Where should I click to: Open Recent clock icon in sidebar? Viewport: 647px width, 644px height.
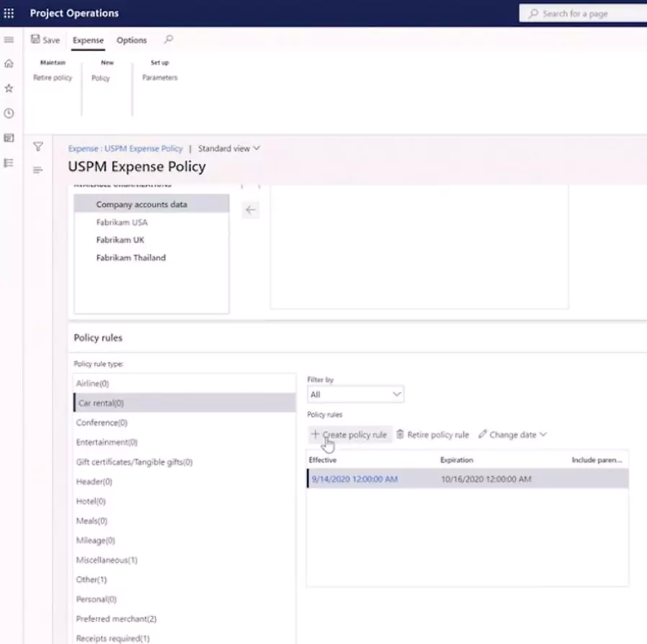point(9,113)
